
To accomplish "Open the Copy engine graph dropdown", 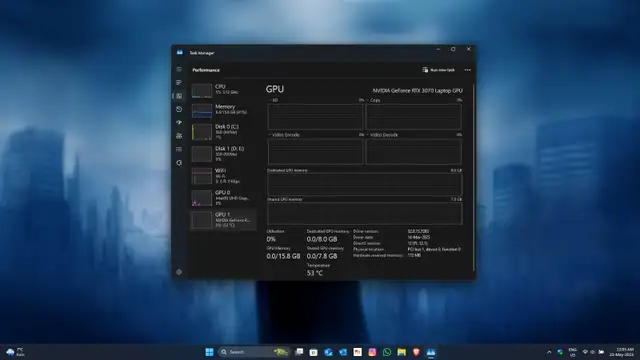I will [x=373, y=100].
